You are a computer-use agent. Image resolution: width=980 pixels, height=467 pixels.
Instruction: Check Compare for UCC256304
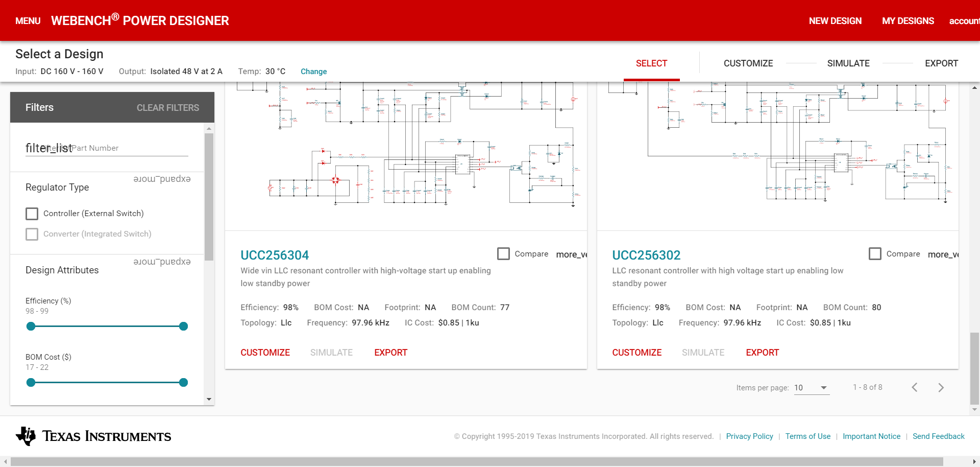point(503,254)
